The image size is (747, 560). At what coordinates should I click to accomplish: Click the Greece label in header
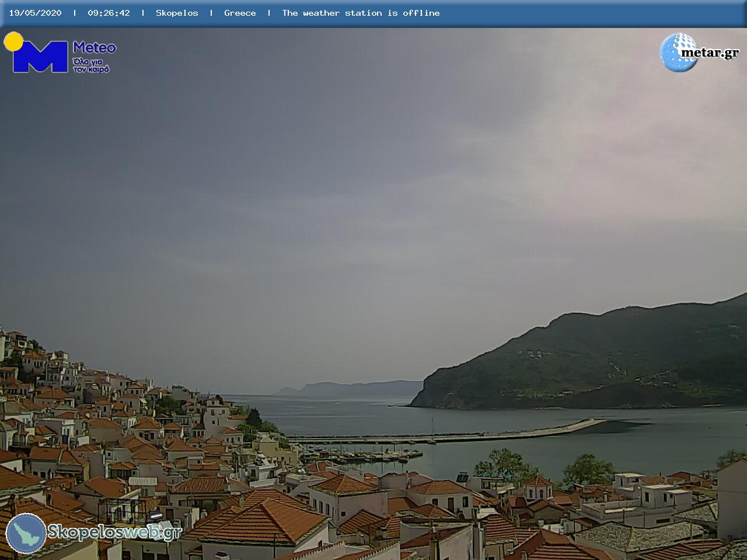pyautogui.click(x=240, y=13)
